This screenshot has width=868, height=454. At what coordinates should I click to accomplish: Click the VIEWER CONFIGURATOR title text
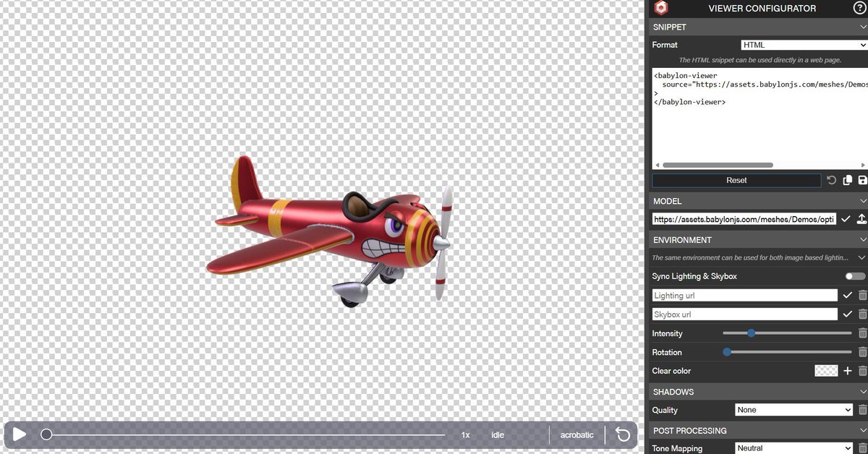763,9
